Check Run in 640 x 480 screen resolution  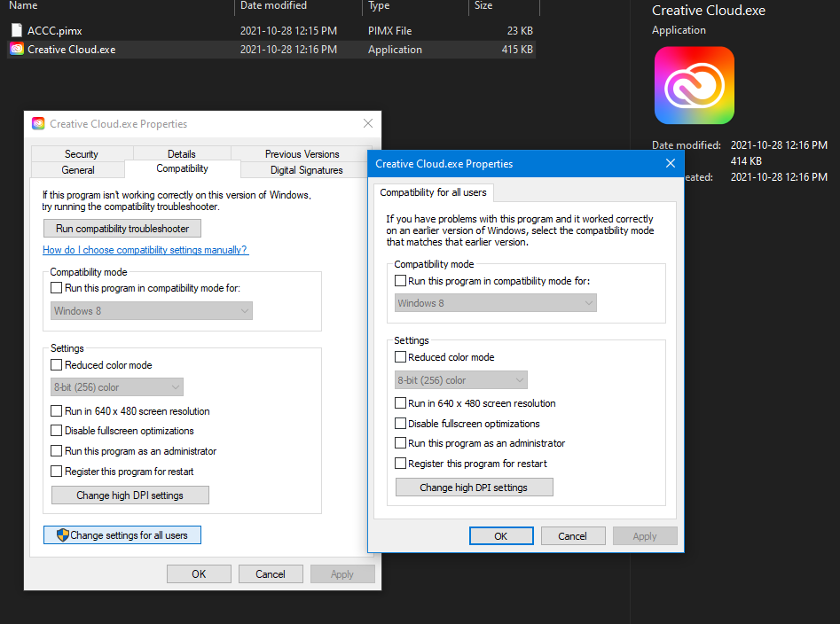click(57, 411)
